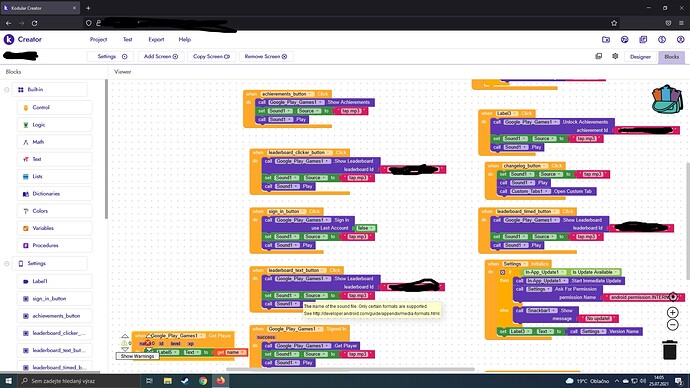
Task: Open the Colors blocks drawer
Action: pos(55,211)
